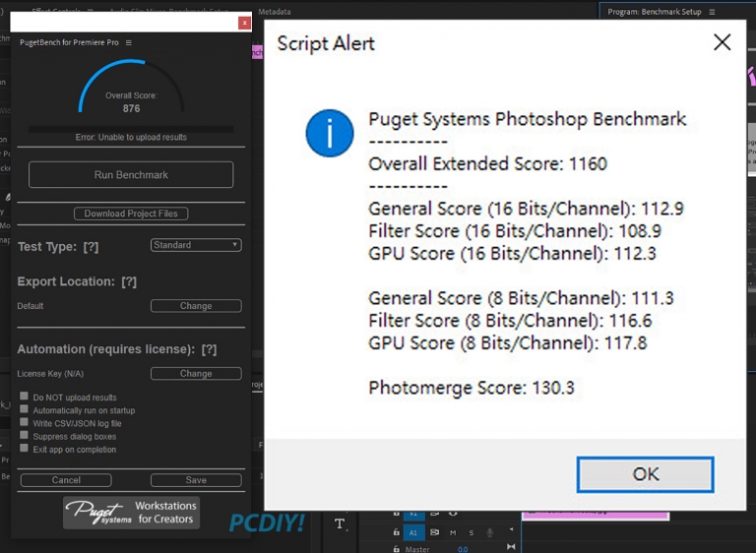Click the Overall Extended Score: 1160 text

(487, 164)
